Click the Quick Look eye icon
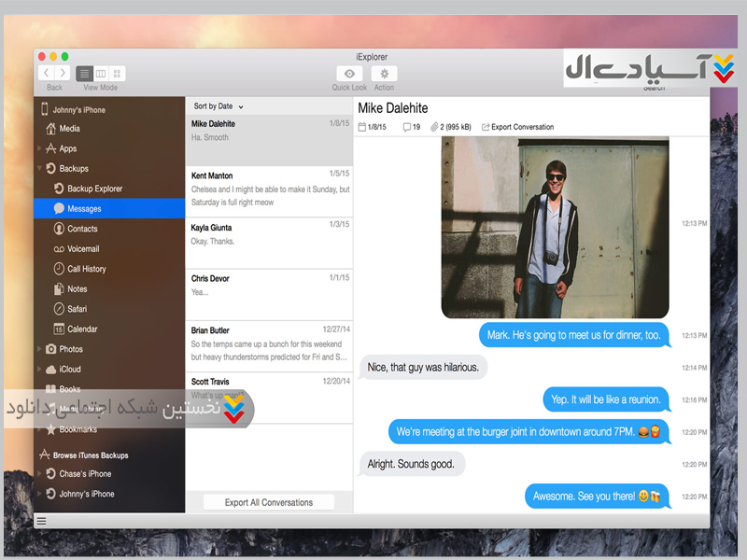 [349, 74]
